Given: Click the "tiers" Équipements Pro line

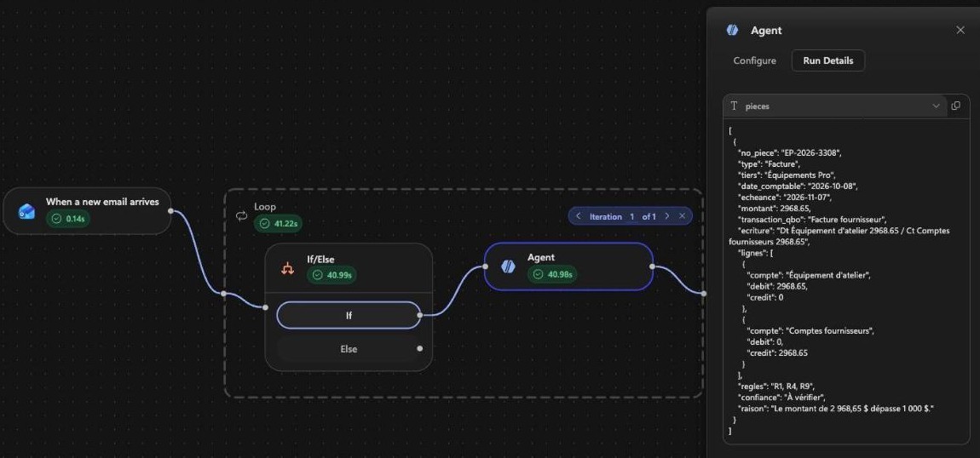Looking at the screenshot, I should (787, 175).
